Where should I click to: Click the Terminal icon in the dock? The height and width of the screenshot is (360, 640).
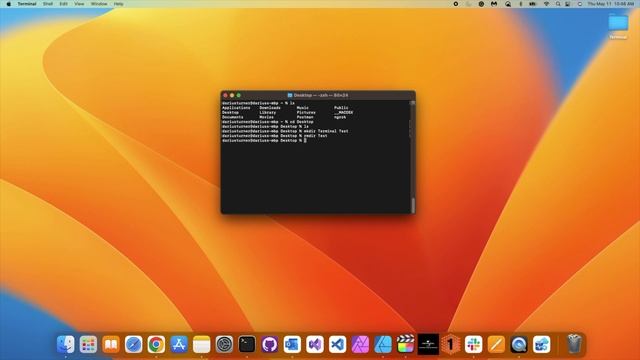coord(247,344)
